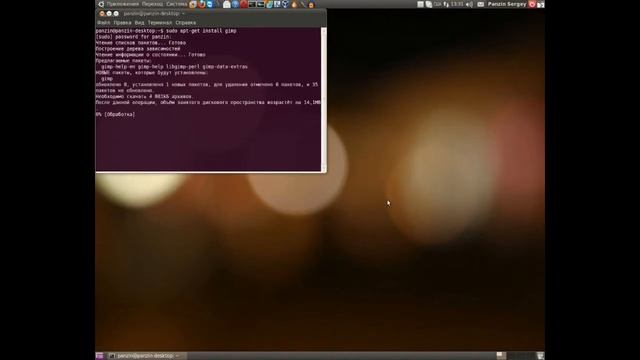Click the volume speaker icon
This screenshot has height=360, width=640.
(x=469, y=4)
